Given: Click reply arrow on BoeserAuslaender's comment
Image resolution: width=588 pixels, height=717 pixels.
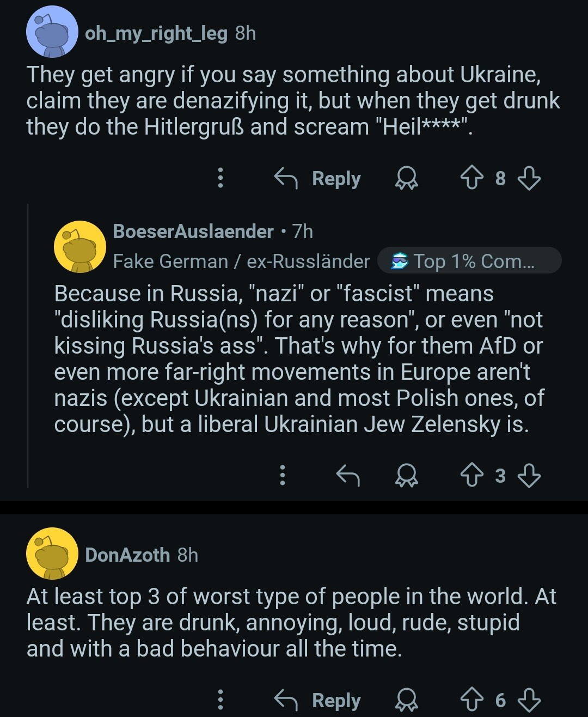Looking at the screenshot, I should (348, 476).
